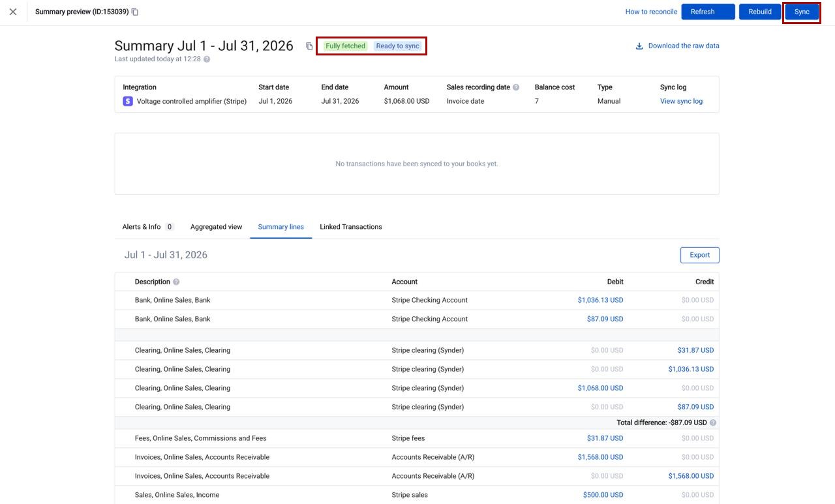Switch to Aggregated view tab

(x=216, y=227)
